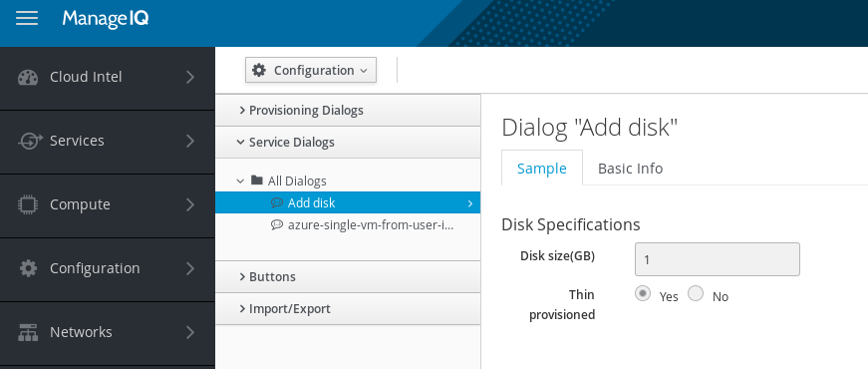Click the Compute chip icon
The width and height of the screenshot is (868, 369).
pos(28,204)
